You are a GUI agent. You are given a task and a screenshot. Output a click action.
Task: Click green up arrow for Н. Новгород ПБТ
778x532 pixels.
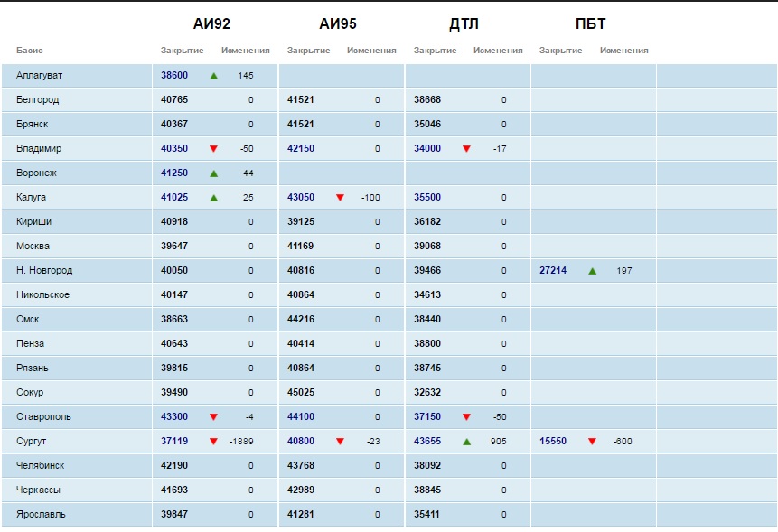point(592,270)
